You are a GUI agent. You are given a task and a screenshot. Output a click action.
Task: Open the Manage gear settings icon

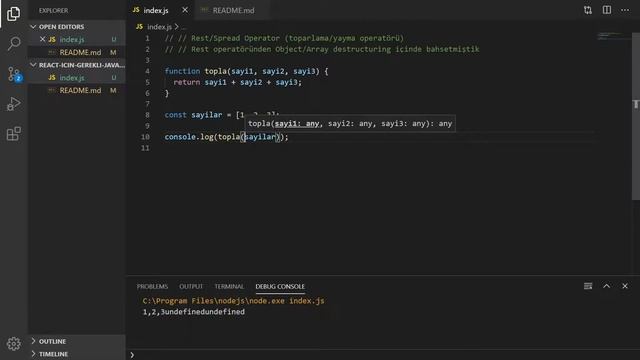pos(13,344)
